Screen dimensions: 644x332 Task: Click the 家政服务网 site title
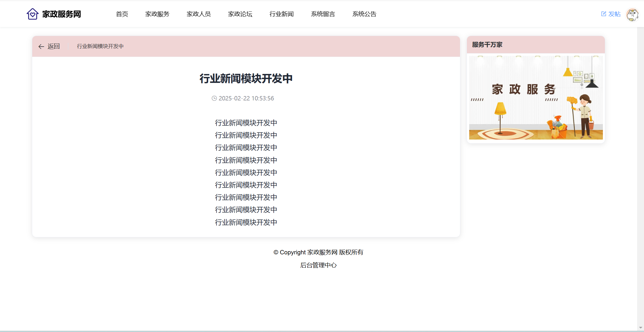coord(62,14)
